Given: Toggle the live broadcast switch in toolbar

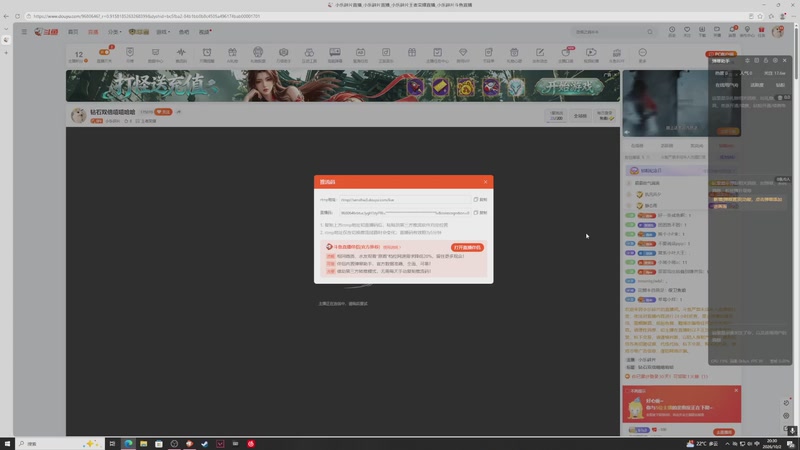Looking at the screenshot, I should coord(104,52).
